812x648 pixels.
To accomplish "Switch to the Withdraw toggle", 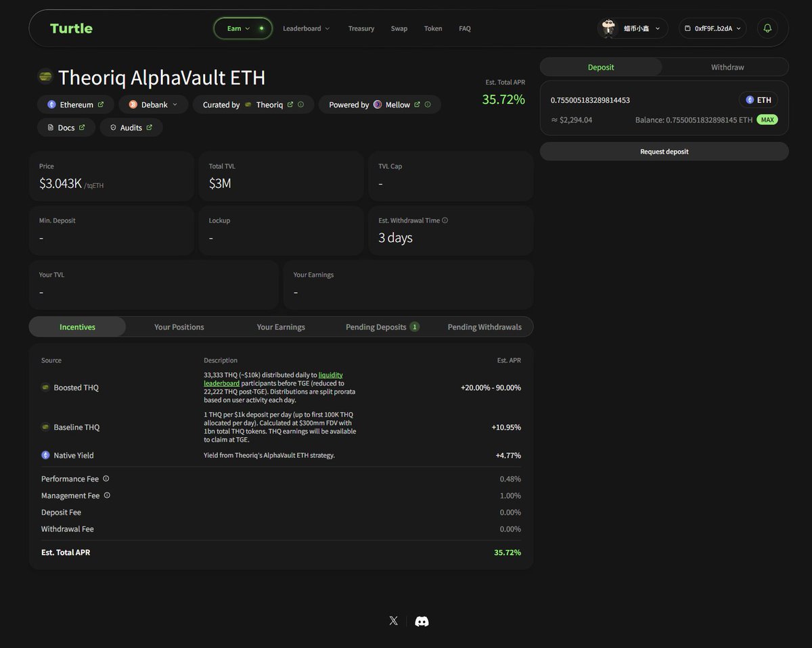I will 727,67.
